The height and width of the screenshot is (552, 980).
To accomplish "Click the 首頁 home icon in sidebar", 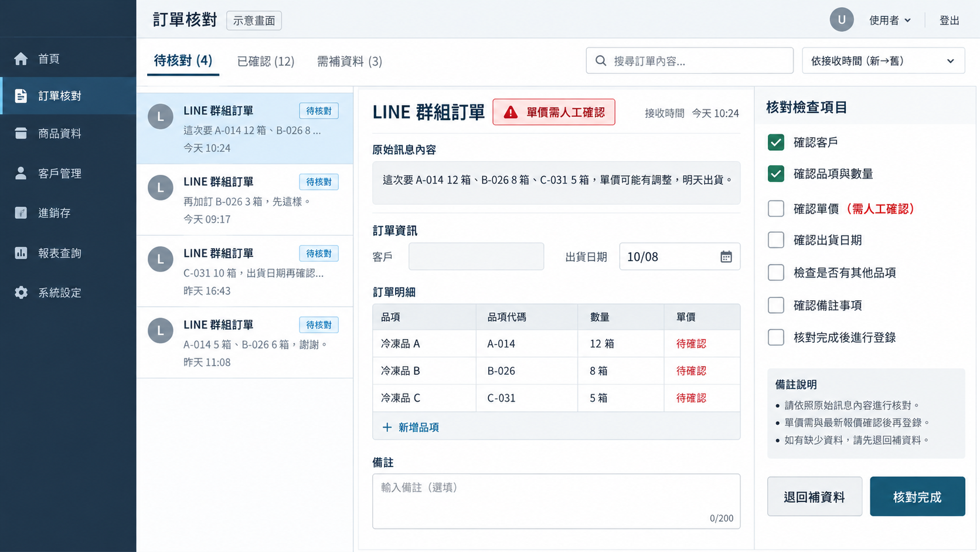I will tap(21, 59).
